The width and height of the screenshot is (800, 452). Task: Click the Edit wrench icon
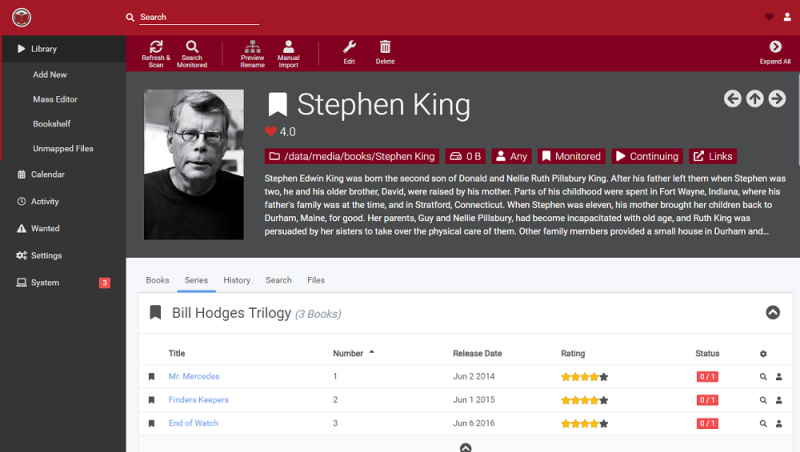(x=349, y=47)
